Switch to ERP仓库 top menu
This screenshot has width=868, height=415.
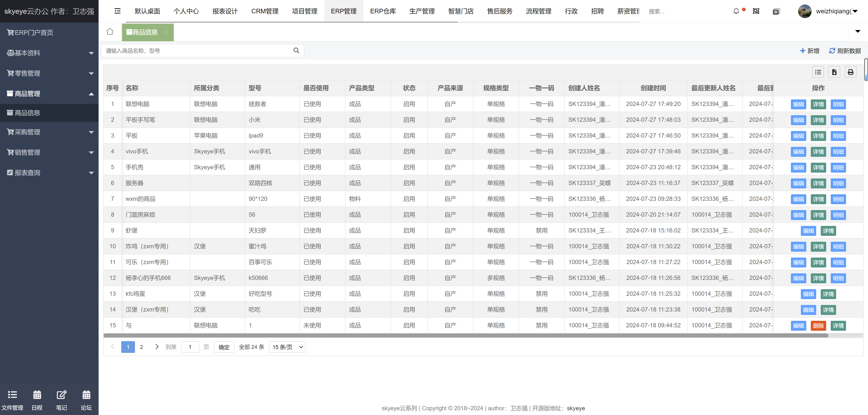coord(383,11)
